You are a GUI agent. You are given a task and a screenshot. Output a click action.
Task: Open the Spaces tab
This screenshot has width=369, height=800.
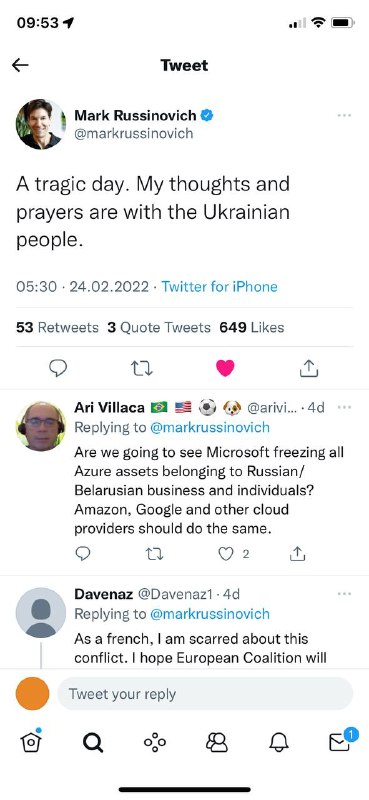(x=155, y=742)
